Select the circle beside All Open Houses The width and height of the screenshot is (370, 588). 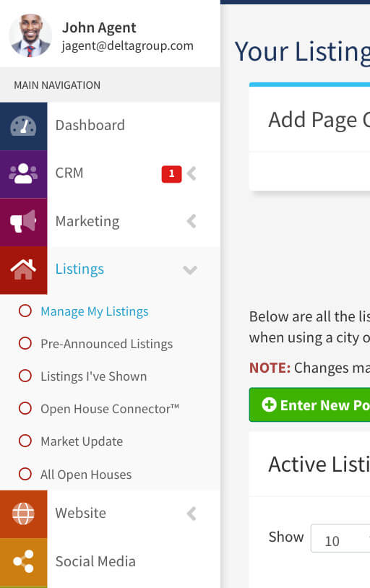point(25,474)
